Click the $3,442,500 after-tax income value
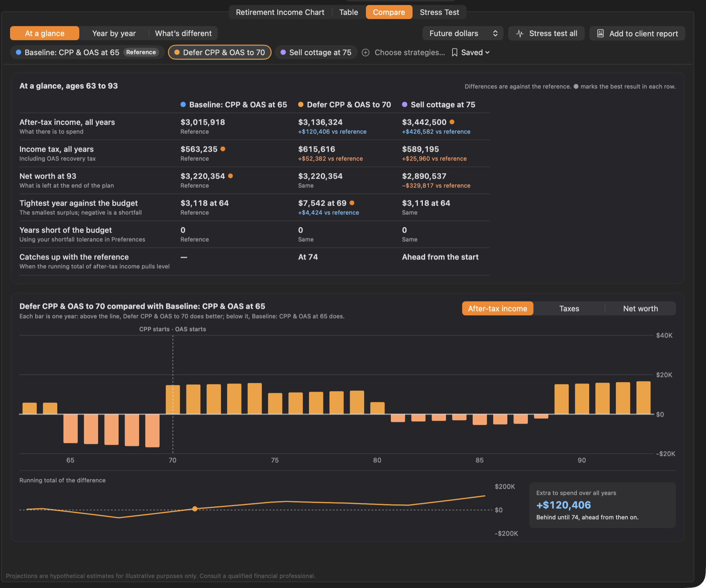The width and height of the screenshot is (706, 588). pyautogui.click(x=424, y=122)
